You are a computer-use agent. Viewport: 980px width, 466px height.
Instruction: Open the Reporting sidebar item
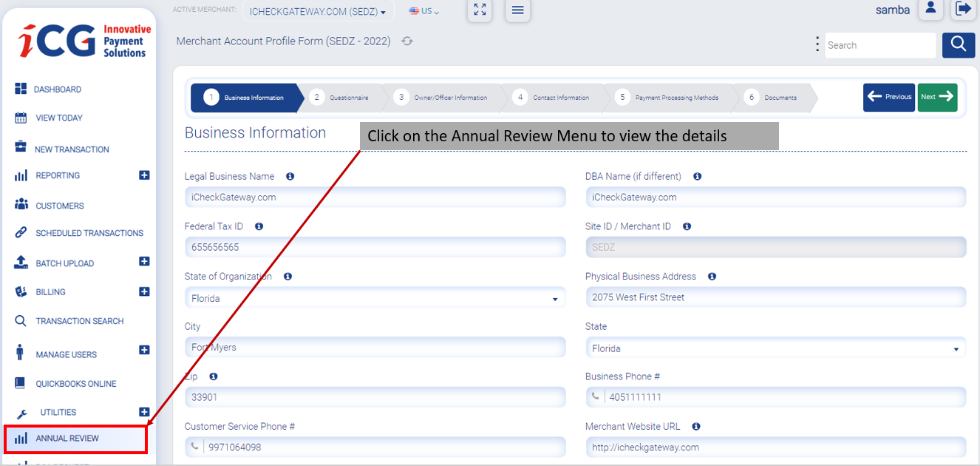click(58, 176)
